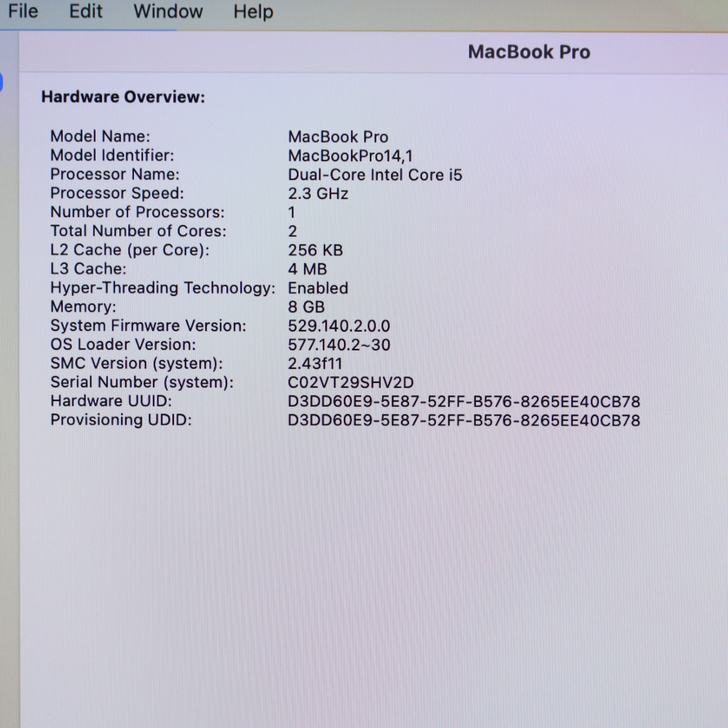Screen dimensions: 728x728
Task: Select the 8 GB memory value
Action: [x=306, y=307]
